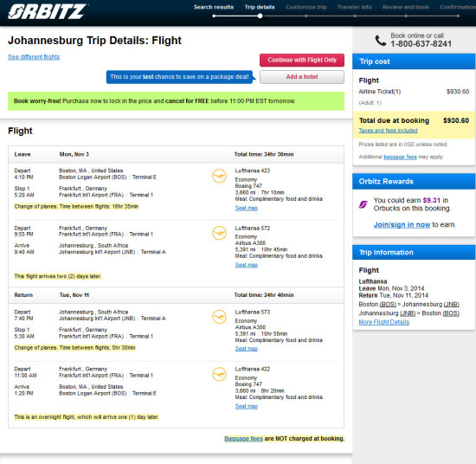Open the Search results step
This screenshot has width=476, height=464.
[x=214, y=7]
